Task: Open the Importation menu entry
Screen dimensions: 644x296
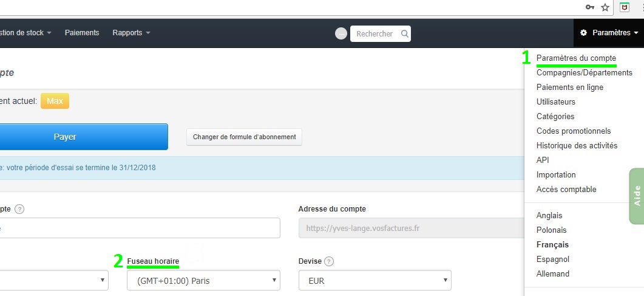Action: (556, 174)
